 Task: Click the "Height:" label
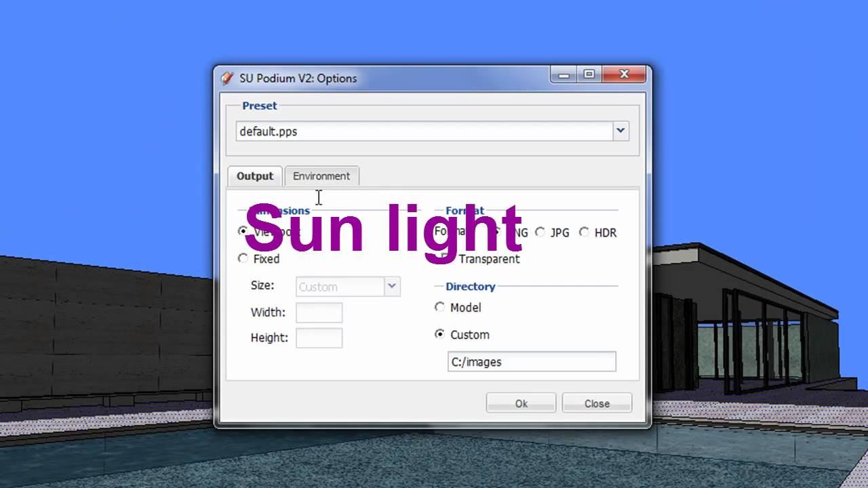(x=269, y=338)
